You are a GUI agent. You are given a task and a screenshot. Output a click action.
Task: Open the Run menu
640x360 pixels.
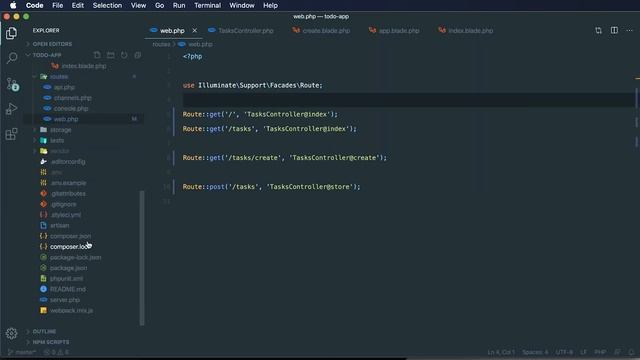[x=179, y=5]
